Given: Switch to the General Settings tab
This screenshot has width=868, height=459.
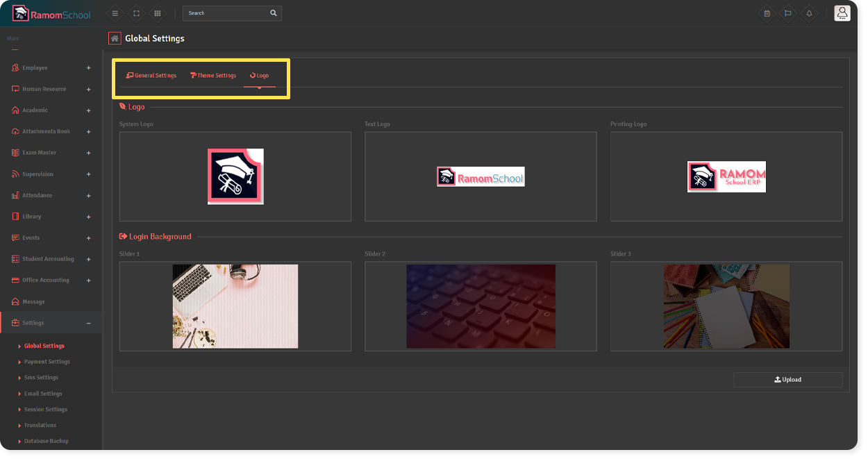Looking at the screenshot, I should (x=151, y=76).
